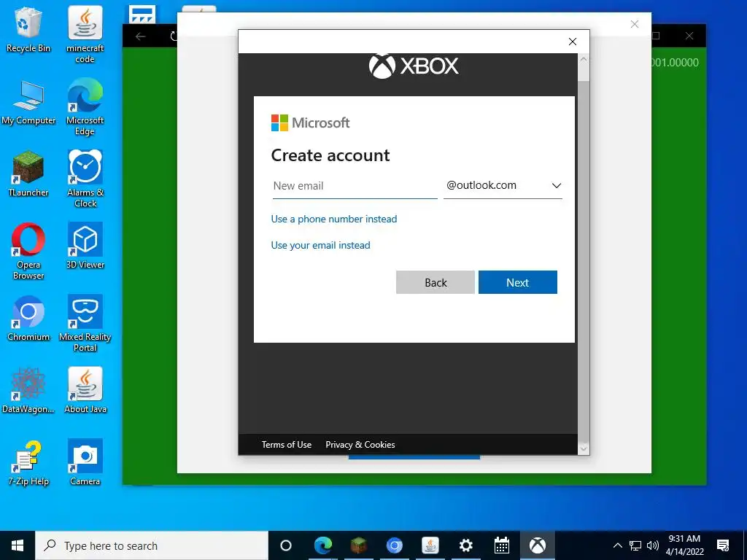Close the Xbox sign-in dialog

click(573, 42)
